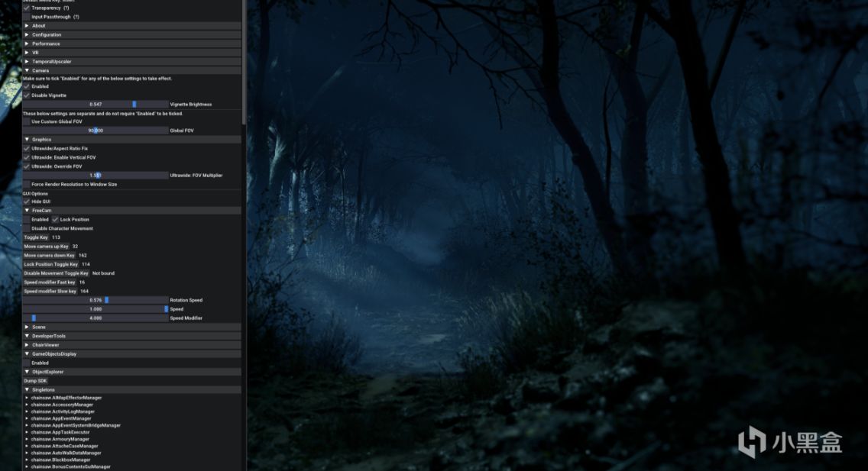Click the menu panel vertical scrollbar
Screen dimensions: 868x471
245,62
